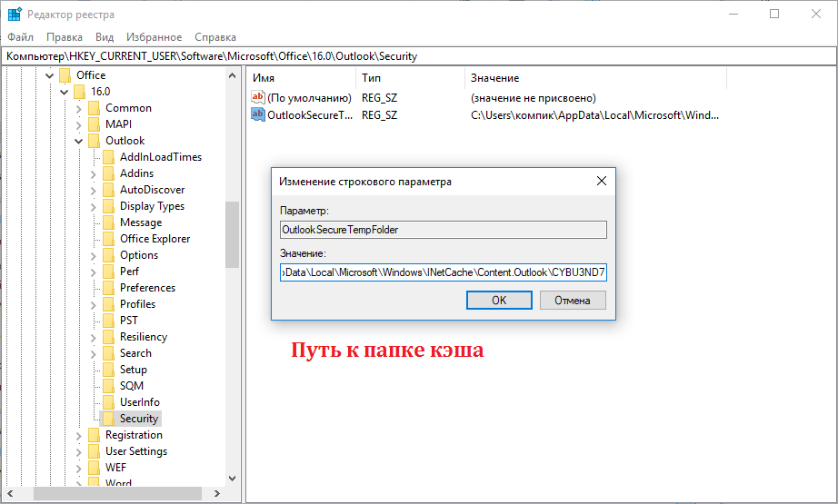Collapse the 16.0 tree node

(65, 92)
